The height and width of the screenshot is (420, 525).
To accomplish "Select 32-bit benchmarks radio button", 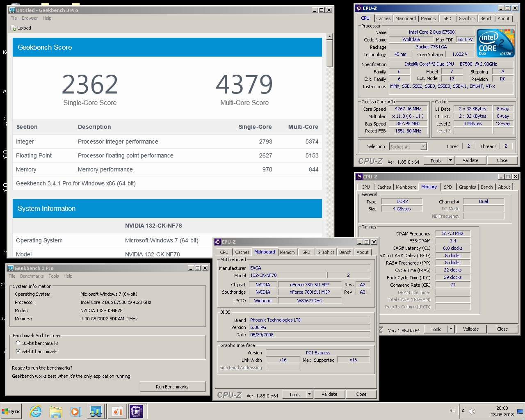I will click(18, 343).
